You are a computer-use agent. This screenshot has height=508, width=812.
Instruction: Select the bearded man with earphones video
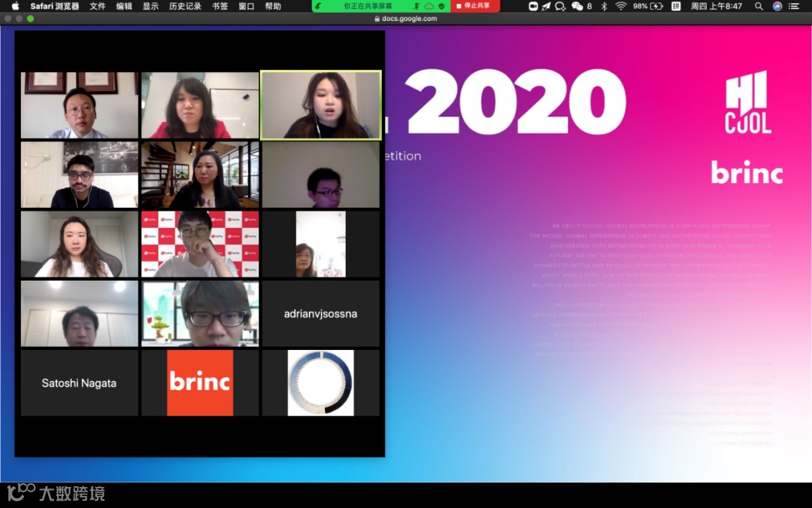80,175
